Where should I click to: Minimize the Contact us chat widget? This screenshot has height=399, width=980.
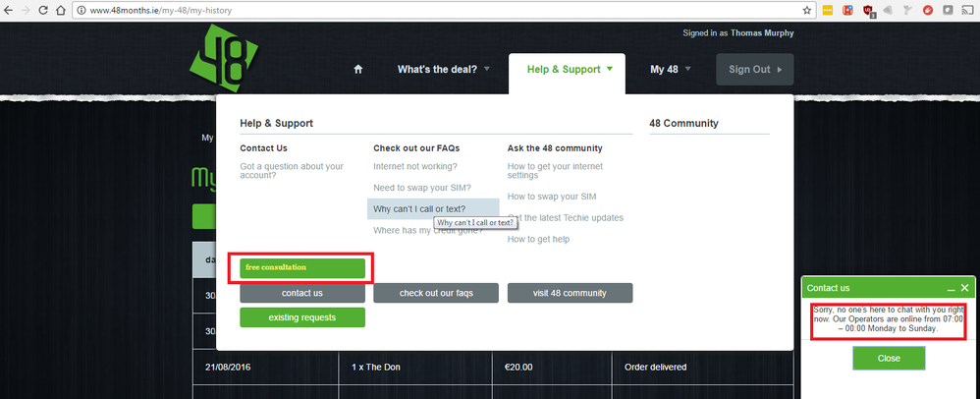coord(950,288)
